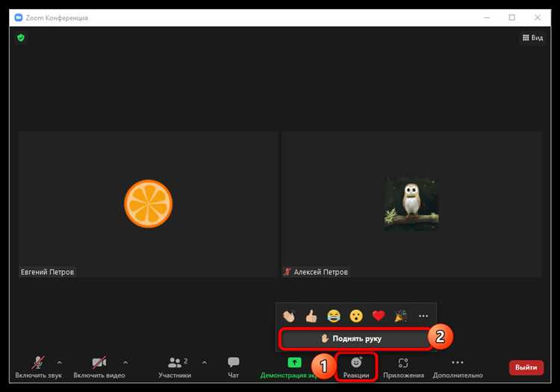Unmute microphone with Включить звук
This screenshot has width=560, height=392.
(38, 367)
